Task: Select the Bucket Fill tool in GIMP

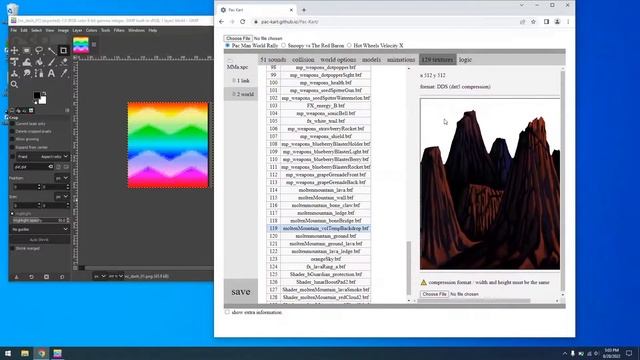Action: pos(39,62)
